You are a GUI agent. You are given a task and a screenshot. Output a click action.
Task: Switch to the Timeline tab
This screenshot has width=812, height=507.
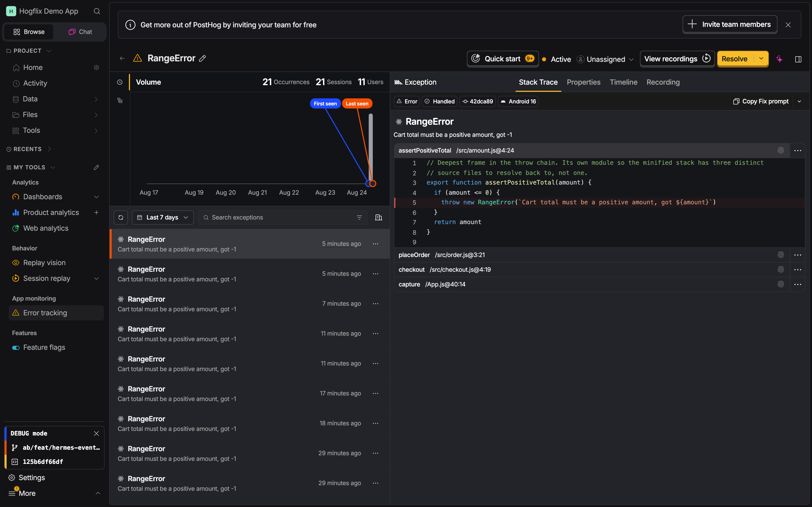click(623, 82)
